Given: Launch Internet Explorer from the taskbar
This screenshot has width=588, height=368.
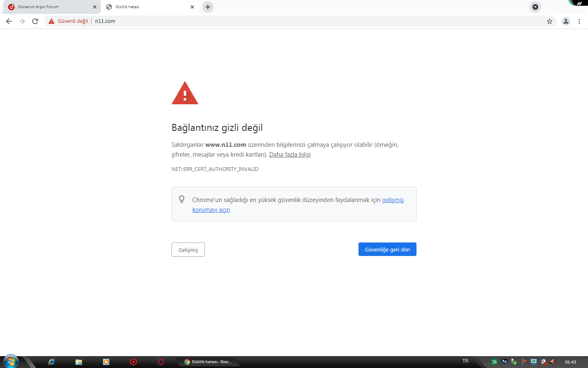Looking at the screenshot, I should click(x=51, y=362).
